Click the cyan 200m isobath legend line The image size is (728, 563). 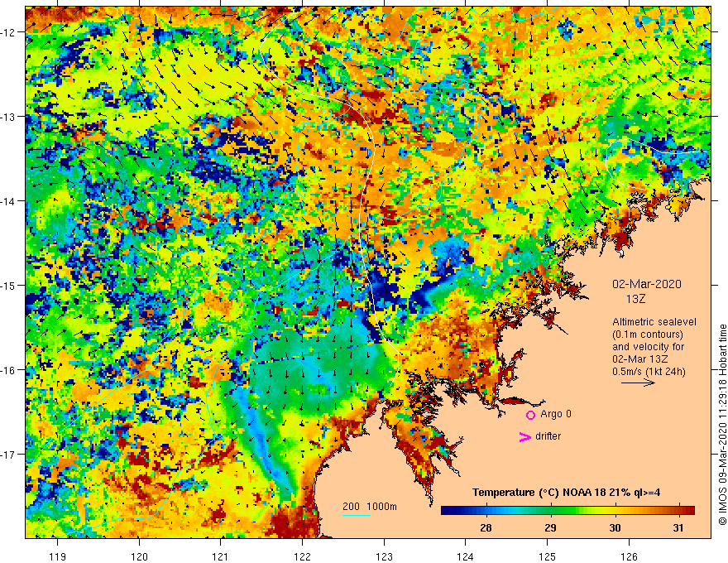click(x=356, y=515)
